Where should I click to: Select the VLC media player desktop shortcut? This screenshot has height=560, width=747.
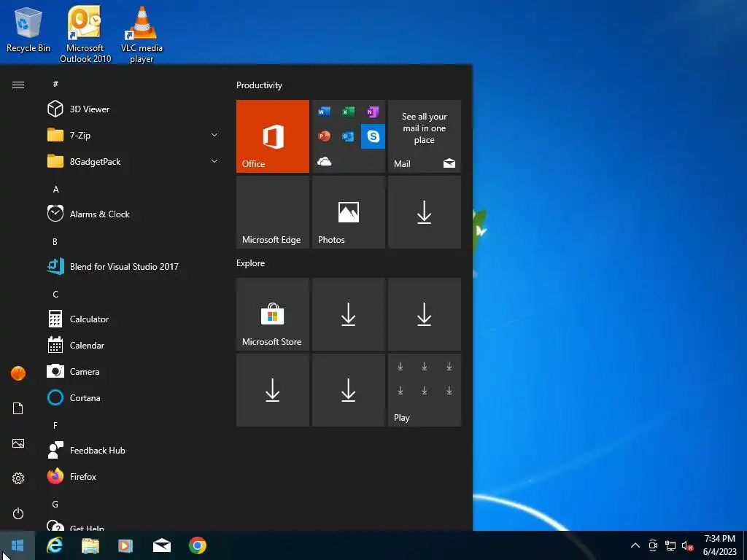[142, 35]
